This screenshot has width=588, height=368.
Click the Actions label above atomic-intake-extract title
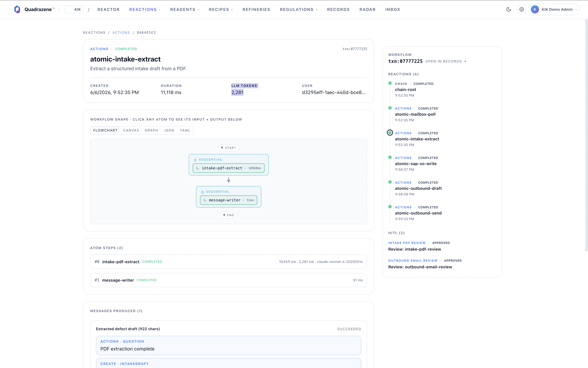(99, 49)
